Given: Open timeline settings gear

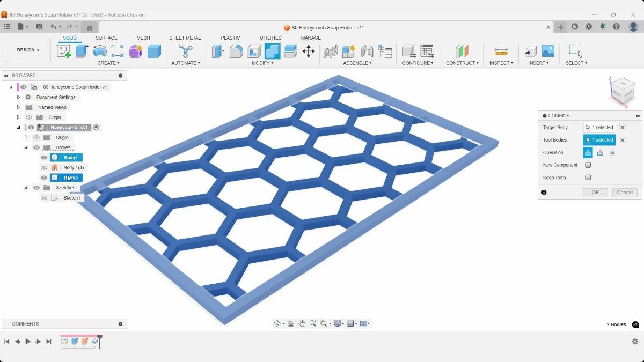Looking at the screenshot, I should 635,341.
